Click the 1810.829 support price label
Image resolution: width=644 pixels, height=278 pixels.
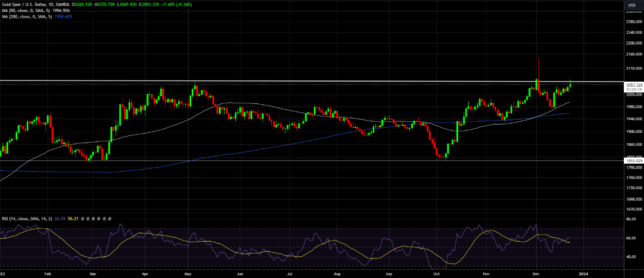point(634,160)
